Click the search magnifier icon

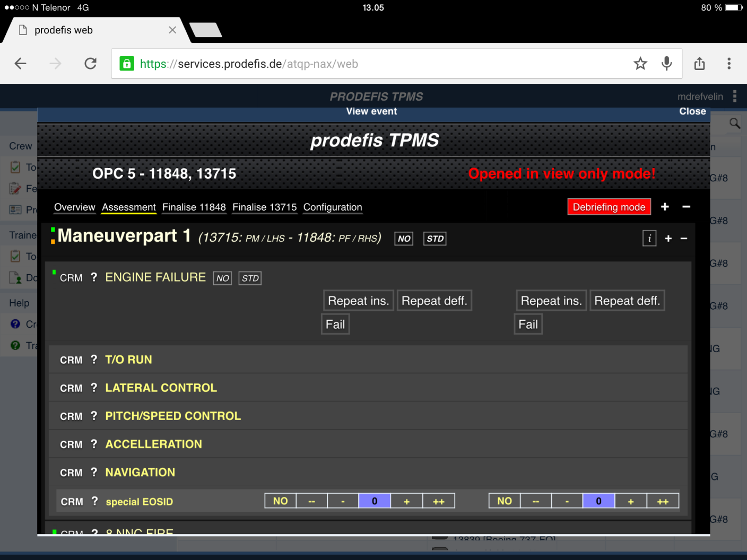735,124
